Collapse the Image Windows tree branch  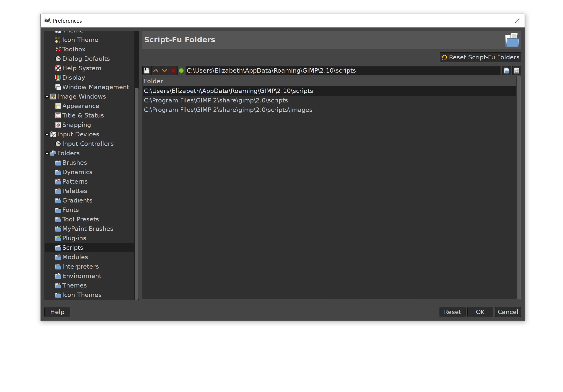pos(47,97)
